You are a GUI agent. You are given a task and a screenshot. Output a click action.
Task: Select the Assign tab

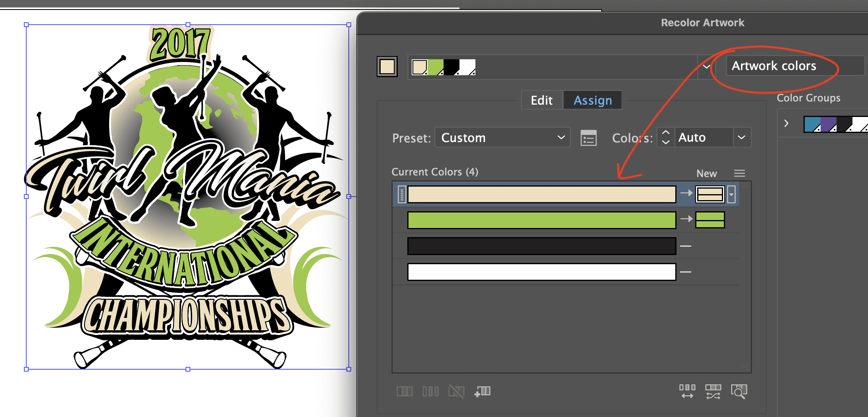[592, 100]
